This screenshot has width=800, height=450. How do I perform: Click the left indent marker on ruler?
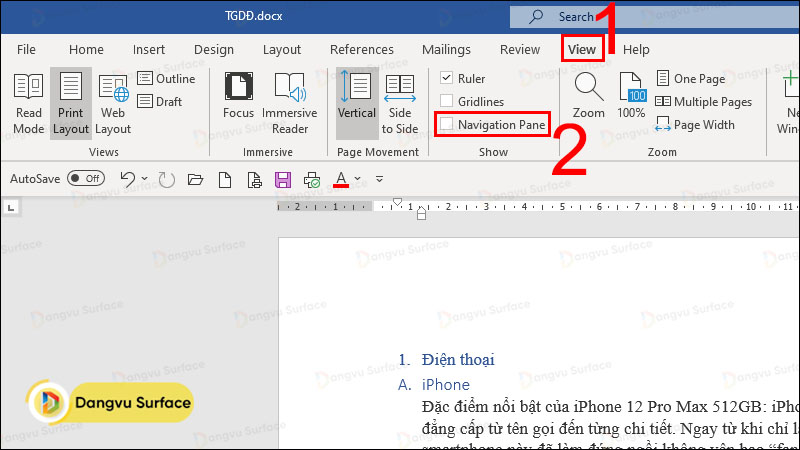[x=421, y=216]
